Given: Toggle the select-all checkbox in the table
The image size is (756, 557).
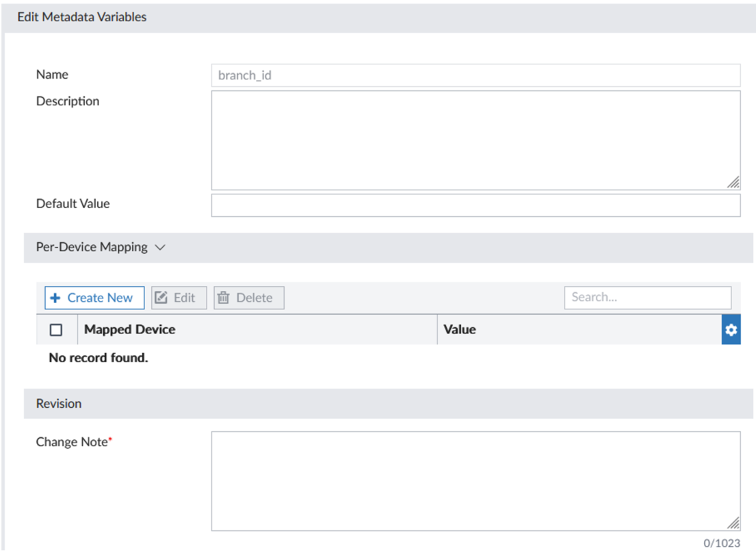Looking at the screenshot, I should [57, 329].
